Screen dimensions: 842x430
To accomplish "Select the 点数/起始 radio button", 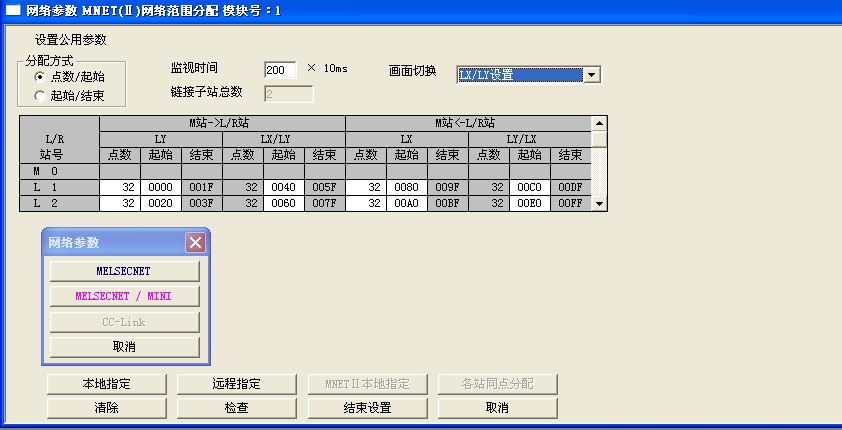I will 40,77.
